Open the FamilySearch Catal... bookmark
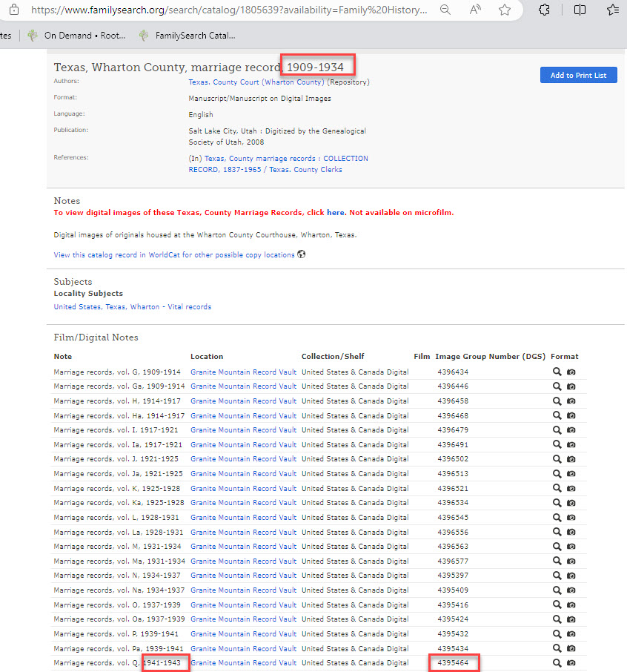 pos(188,36)
